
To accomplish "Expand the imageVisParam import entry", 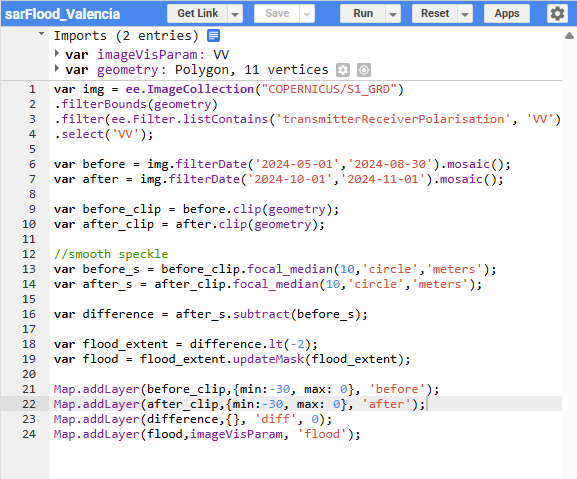I will [57, 54].
